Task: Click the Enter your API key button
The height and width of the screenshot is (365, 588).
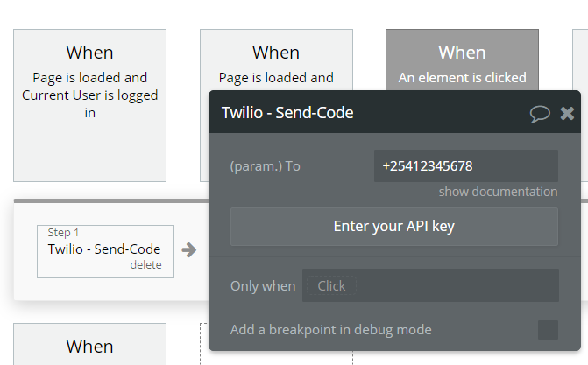Action: [394, 227]
